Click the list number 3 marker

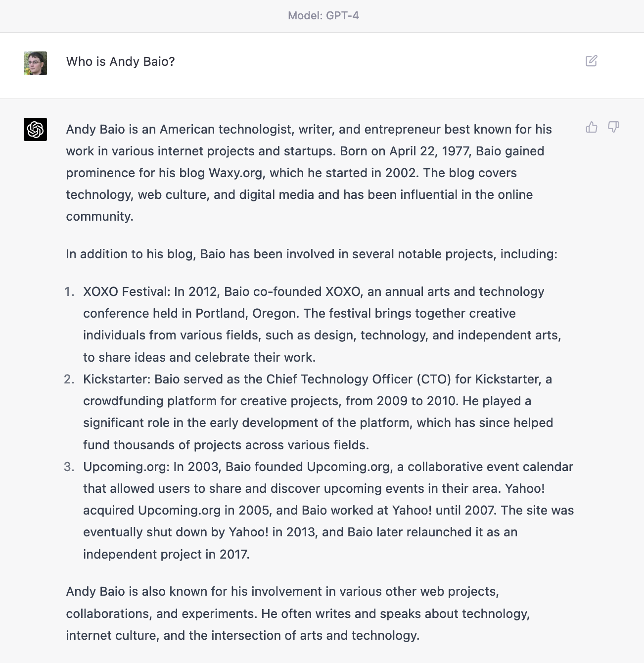pyautogui.click(x=69, y=467)
